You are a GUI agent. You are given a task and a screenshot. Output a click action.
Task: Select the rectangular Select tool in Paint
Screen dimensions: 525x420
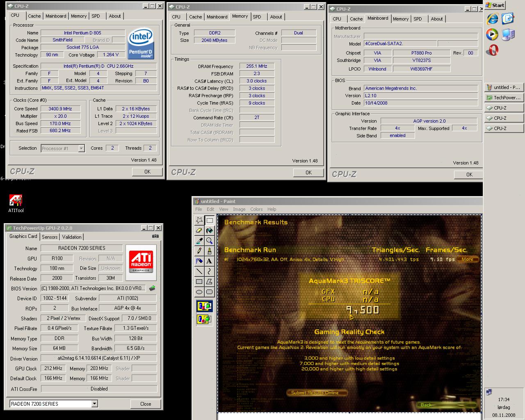210,220
